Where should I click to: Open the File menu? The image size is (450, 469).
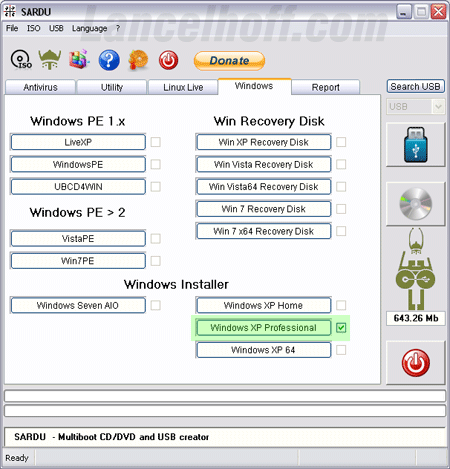(12, 28)
